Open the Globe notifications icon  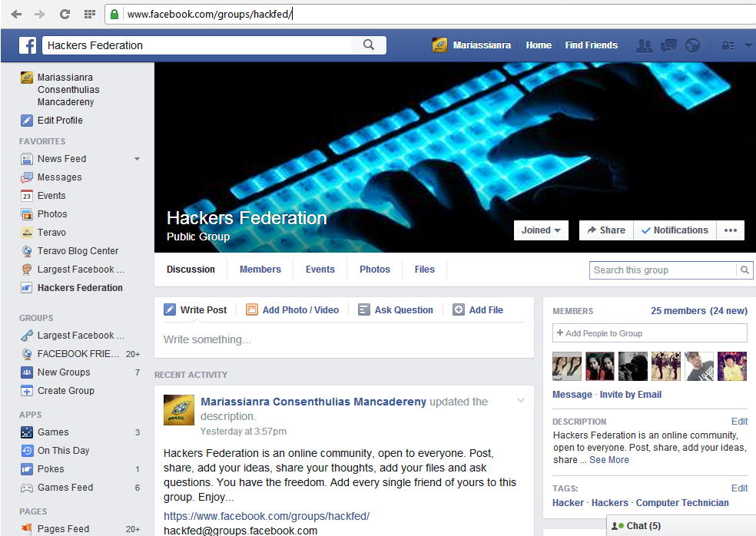[693, 45]
